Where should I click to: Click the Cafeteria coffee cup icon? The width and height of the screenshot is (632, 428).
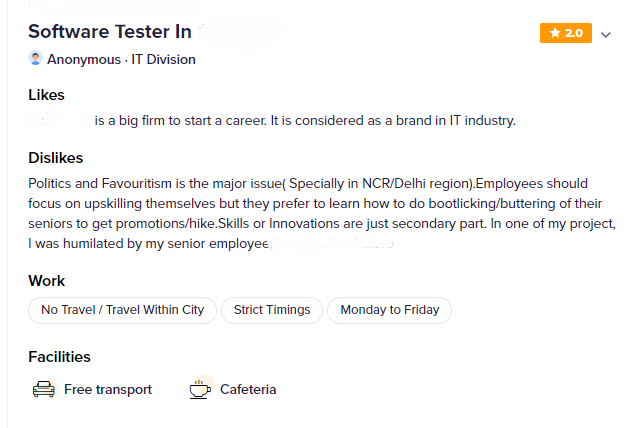201,388
